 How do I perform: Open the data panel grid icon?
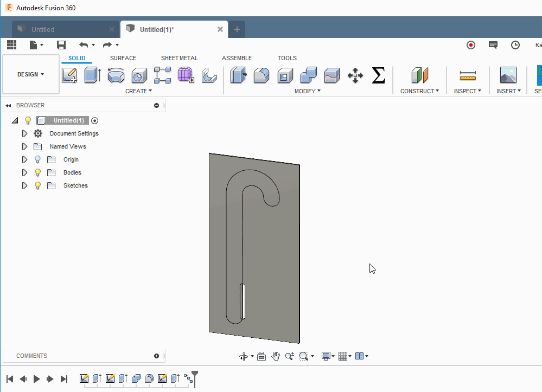tap(12, 45)
